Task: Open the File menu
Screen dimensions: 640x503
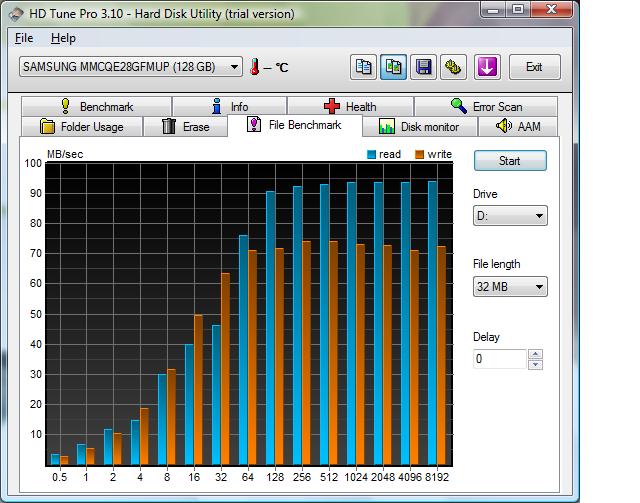Action: (24, 38)
